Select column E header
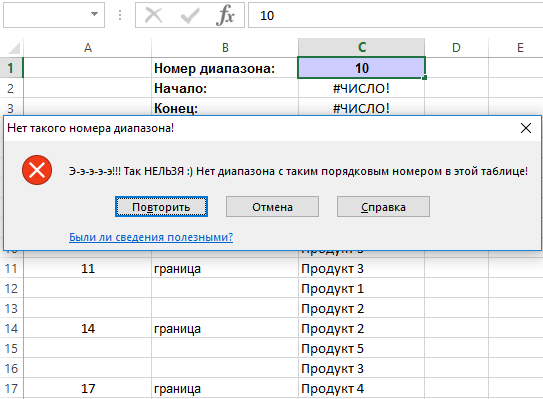 tap(516, 47)
